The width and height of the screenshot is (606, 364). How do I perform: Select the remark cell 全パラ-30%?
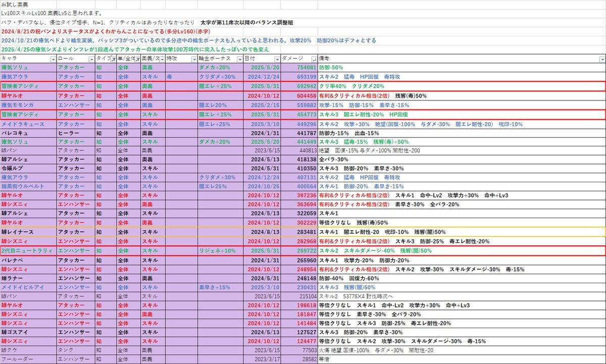pos(462,160)
